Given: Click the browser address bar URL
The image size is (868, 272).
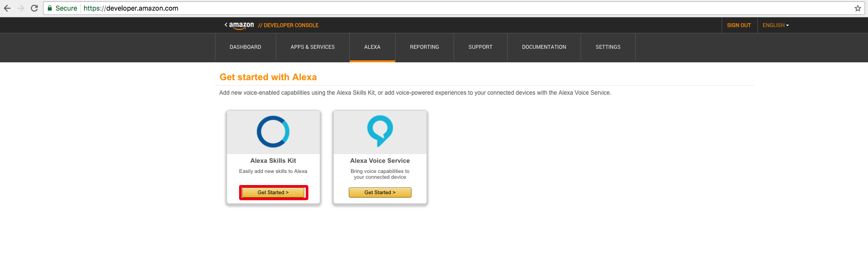Looking at the screenshot, I should tap(131, 8).
